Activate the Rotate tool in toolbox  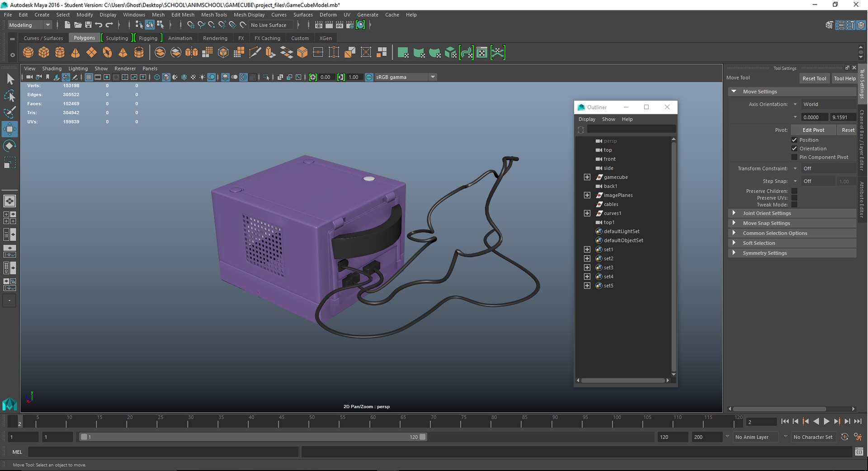click(x=9, y=146)
